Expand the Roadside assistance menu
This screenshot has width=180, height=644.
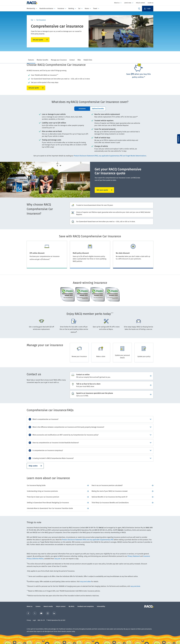click(x=47, y=8)
